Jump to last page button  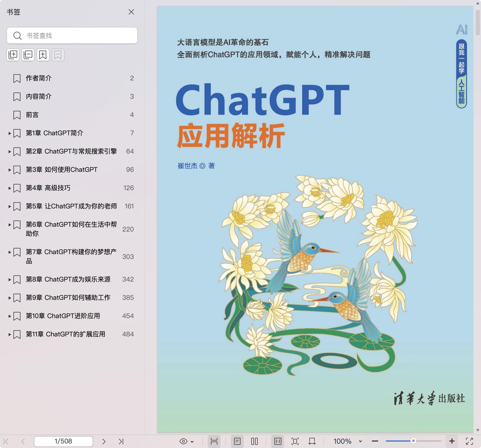(121, 441)
